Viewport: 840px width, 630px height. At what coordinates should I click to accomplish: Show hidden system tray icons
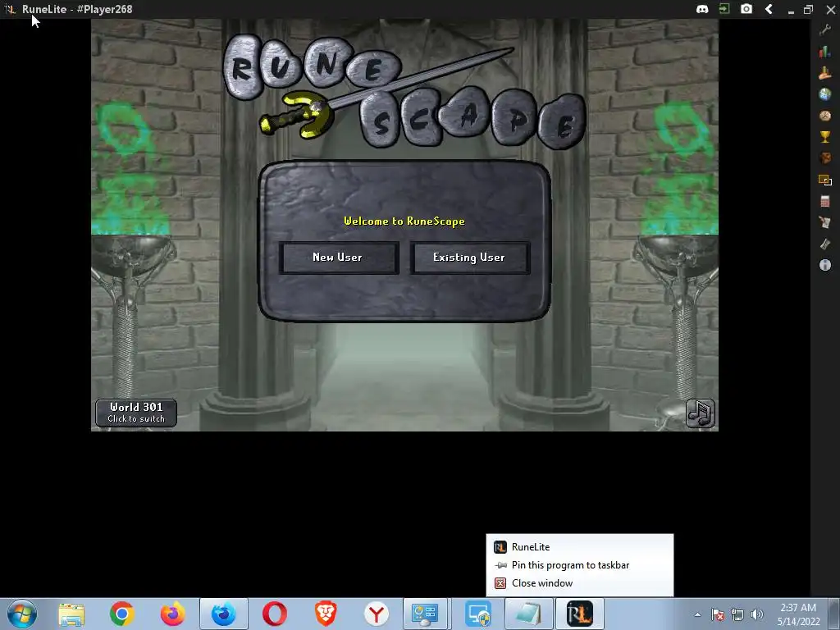pos(697,614)
